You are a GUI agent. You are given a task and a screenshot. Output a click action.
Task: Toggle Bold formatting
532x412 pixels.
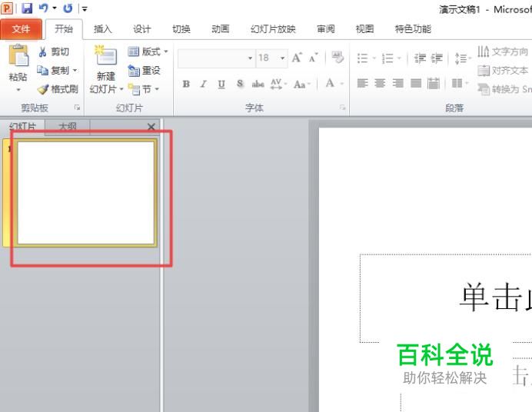pos(186,84)
